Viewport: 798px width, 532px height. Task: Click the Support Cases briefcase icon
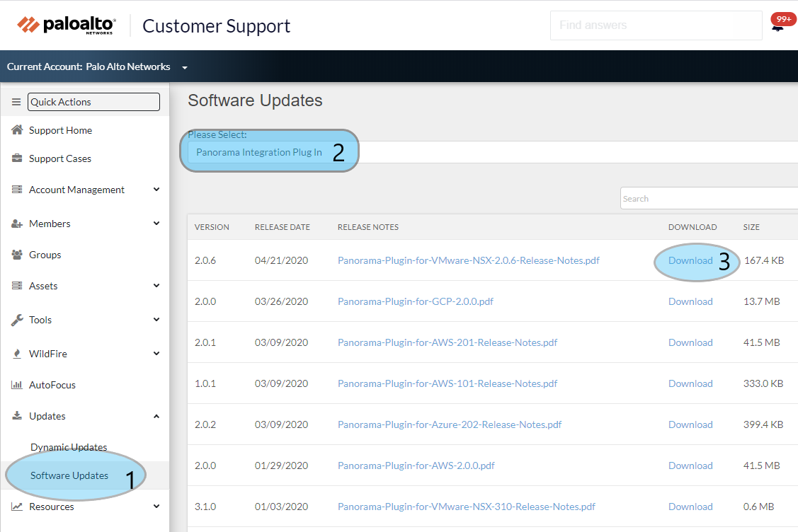[x=16, y=158]
